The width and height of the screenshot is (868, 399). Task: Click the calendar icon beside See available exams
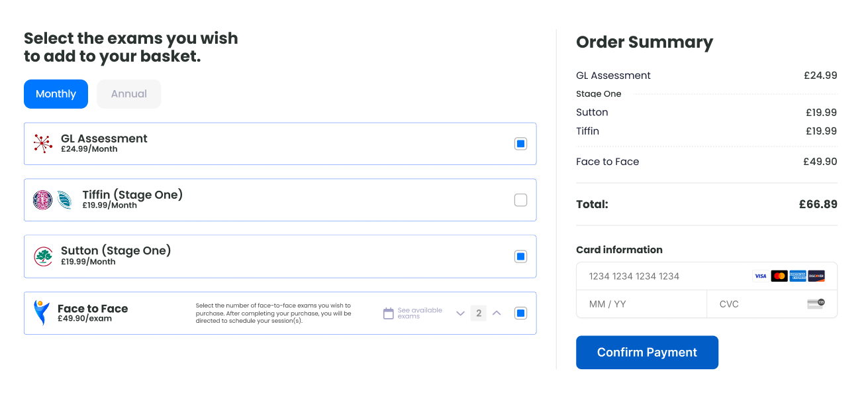pos(389,313)
